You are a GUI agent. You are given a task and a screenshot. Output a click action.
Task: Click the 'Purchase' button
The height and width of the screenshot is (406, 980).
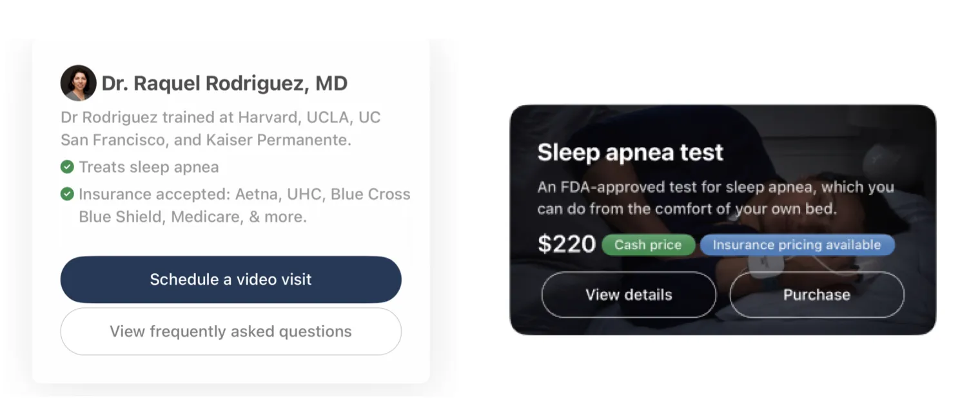point(816,295)
